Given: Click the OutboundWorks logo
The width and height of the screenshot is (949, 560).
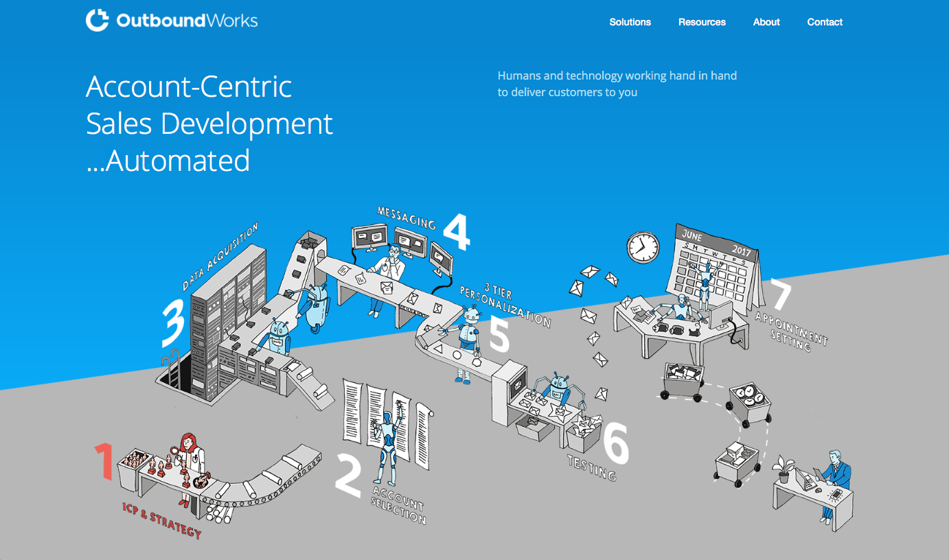Looking at the screenshot, I should [x=172, y=21].
